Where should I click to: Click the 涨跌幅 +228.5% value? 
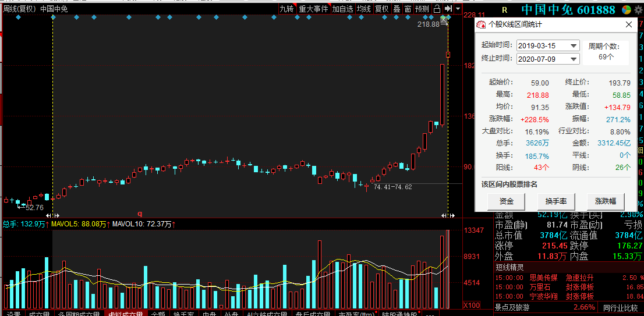(x=535, y=119)
